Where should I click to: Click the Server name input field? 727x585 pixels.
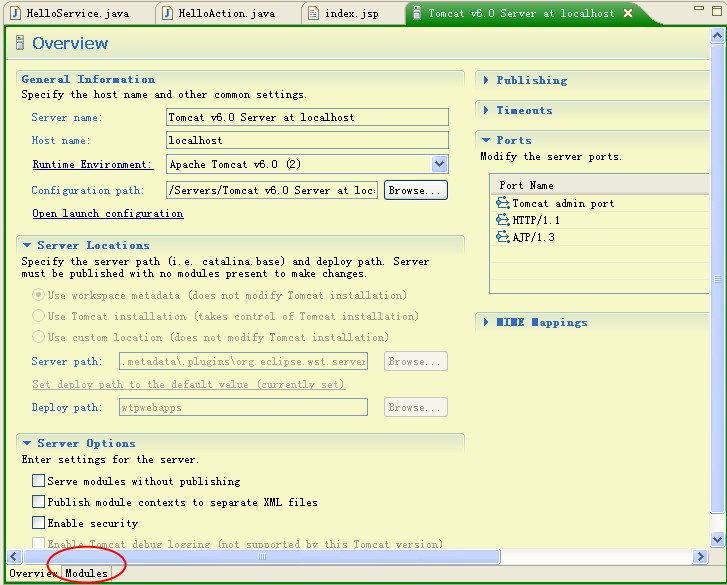pos(307,117)
